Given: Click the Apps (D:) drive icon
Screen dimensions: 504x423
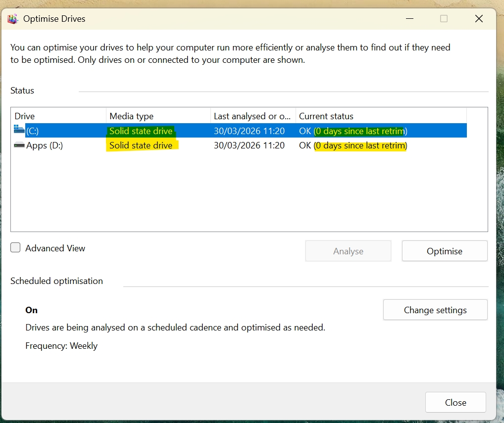Looking at the screenshot, I should 19,145.
